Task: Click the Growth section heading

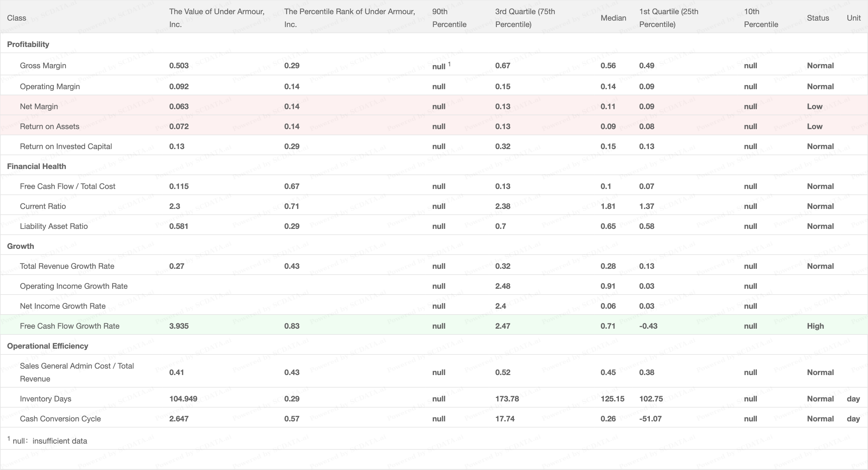Action: click(x=21, y=246)
